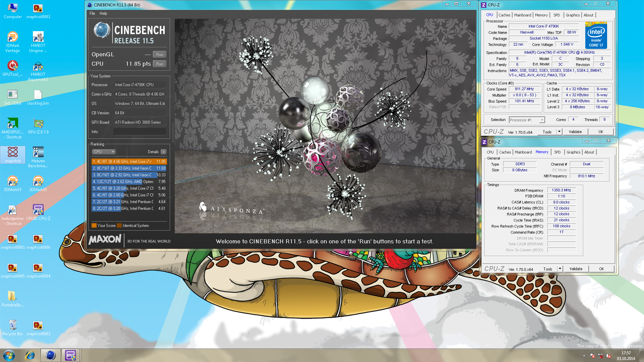Click the Info input field
Screen dimensions: 644x362
[140, 132]
